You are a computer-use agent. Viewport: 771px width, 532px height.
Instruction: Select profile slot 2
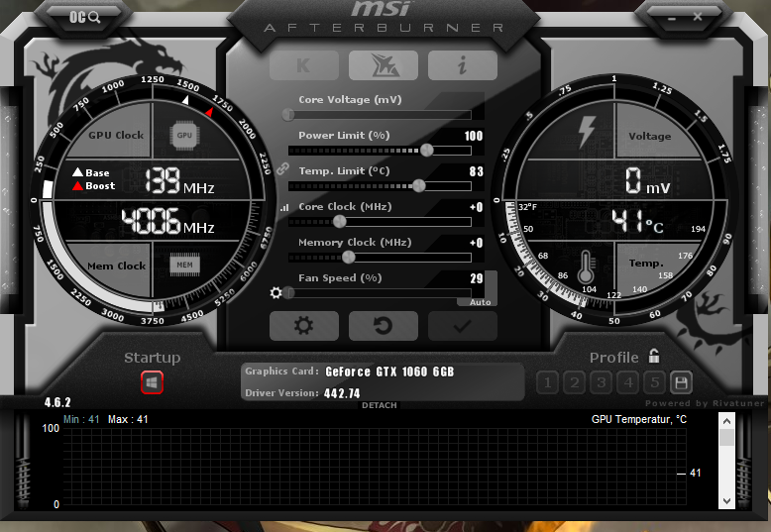575,382
